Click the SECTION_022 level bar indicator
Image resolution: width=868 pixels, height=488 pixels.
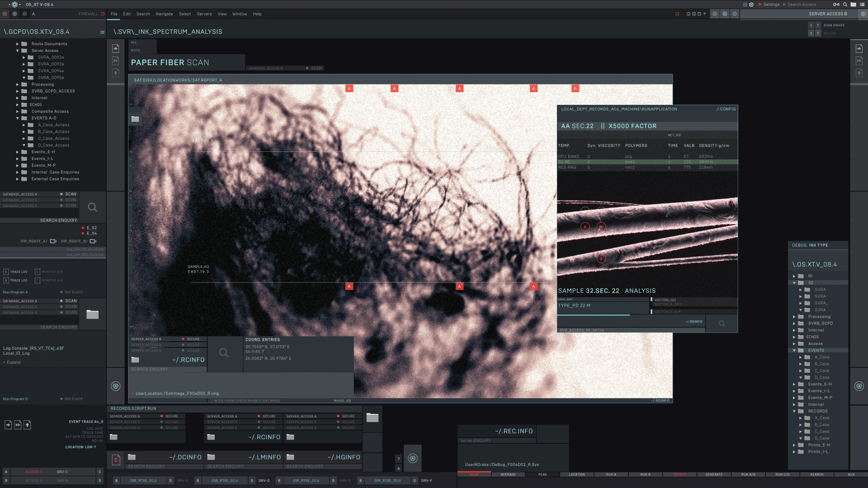(x=651, y=300)
